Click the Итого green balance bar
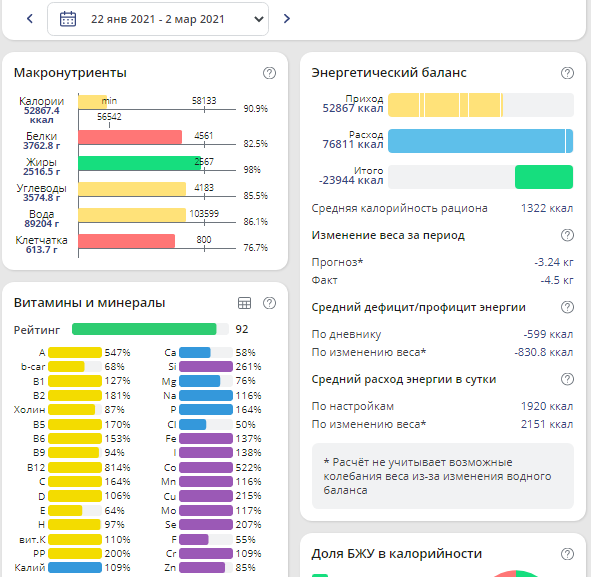This screenshot has height=577, width=591. tap(544, 177)
